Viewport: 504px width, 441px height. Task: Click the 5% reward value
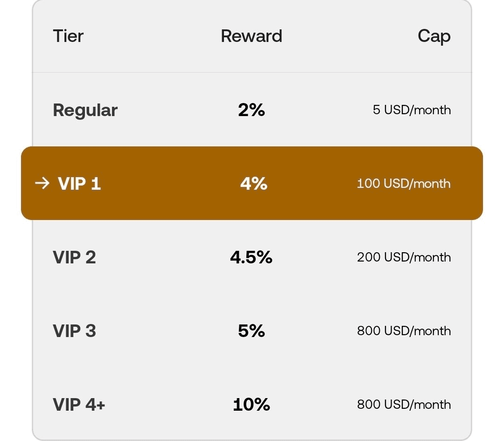(252, 331)
